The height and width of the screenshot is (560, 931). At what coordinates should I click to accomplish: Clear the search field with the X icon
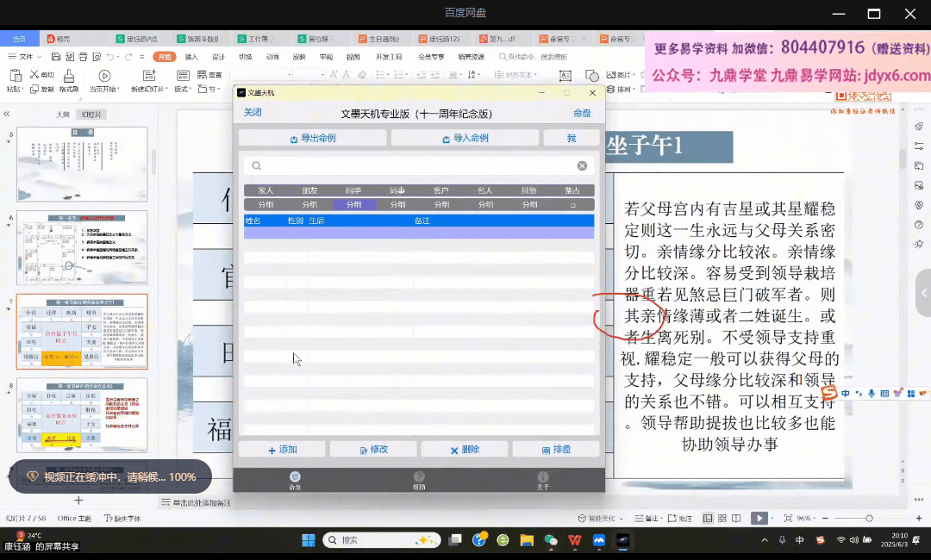click(x=582, y=166)
